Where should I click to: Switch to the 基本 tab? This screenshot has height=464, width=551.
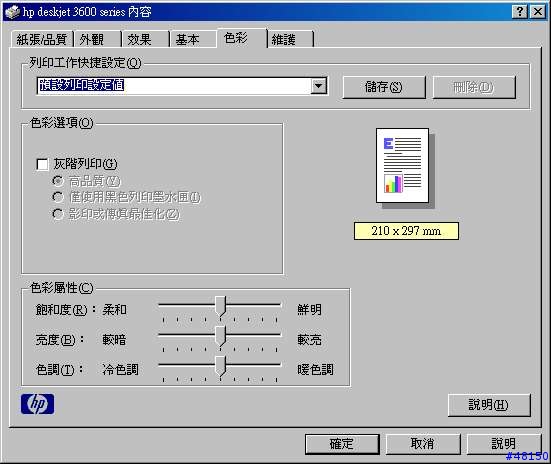pyautogui.click(x=193, y=39)
